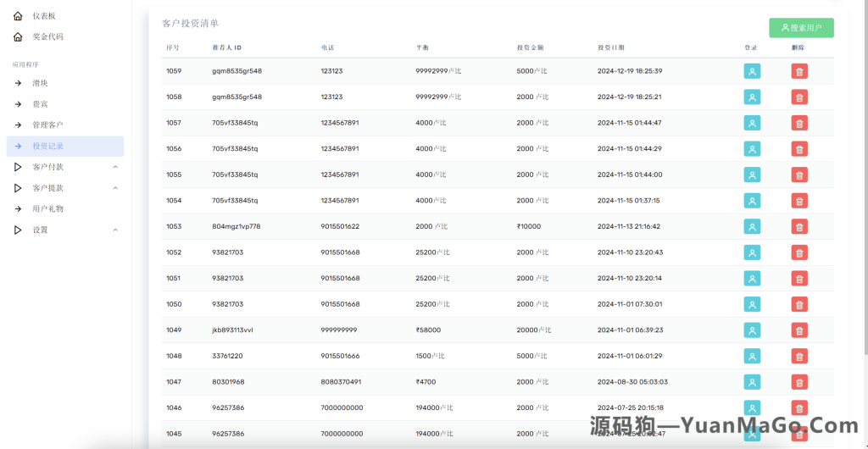The image size is (868, 449).
Task: Click the ₹58000 balance cell
Action: pyautogui.click(x=428, y=330)
